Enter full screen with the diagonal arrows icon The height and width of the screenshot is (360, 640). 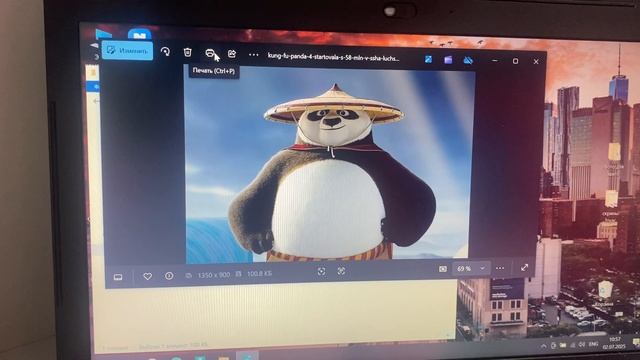click(524, 267)
